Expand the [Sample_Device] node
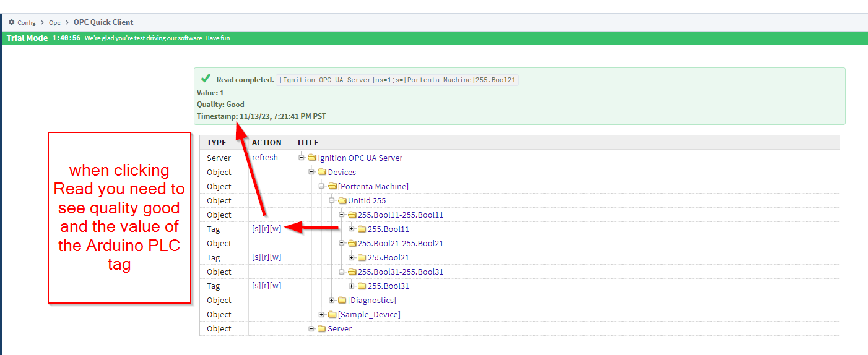The width and height of the screenshot is (868, 355). pyautogui.click(x=321, y=314)
